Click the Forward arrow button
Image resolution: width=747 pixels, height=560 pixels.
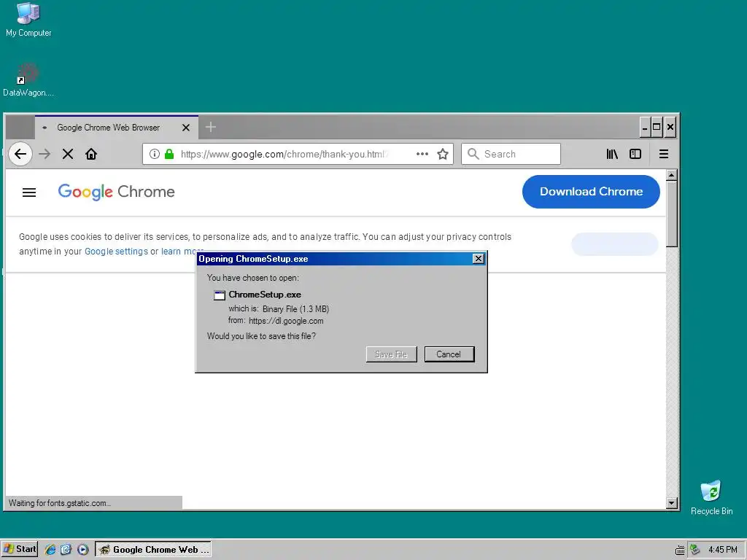pos(44,154)
